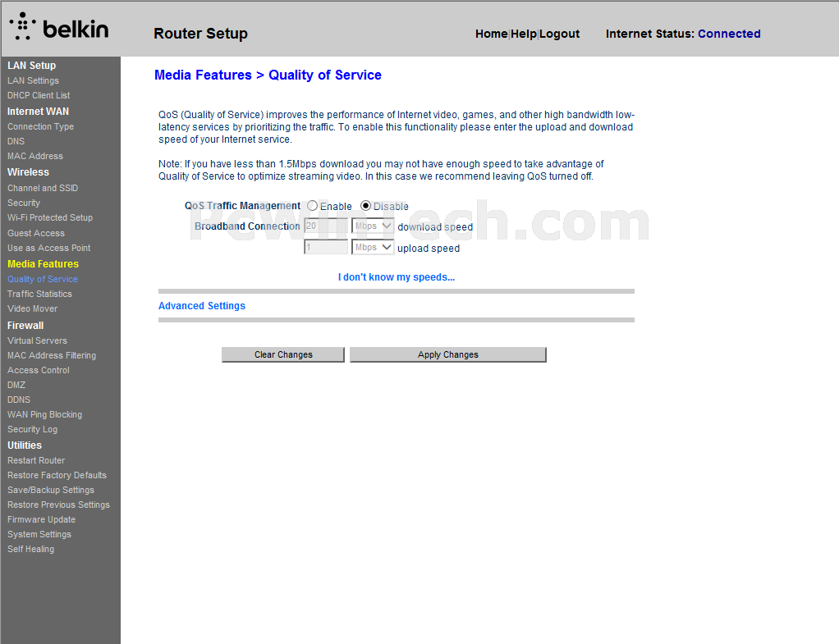Go to Home in the header
Image resolution: width=839 pixels, height=644 pixels.
click(491, 34)
